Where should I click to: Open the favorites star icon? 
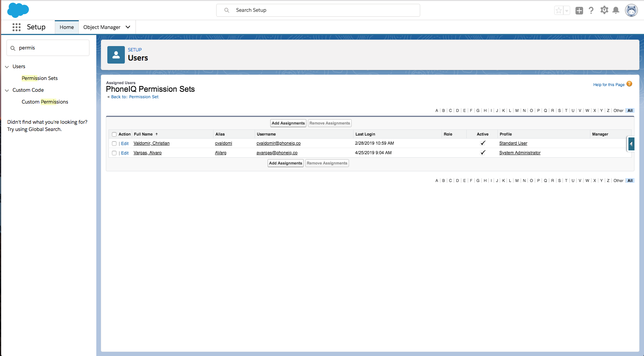(558, 11)
